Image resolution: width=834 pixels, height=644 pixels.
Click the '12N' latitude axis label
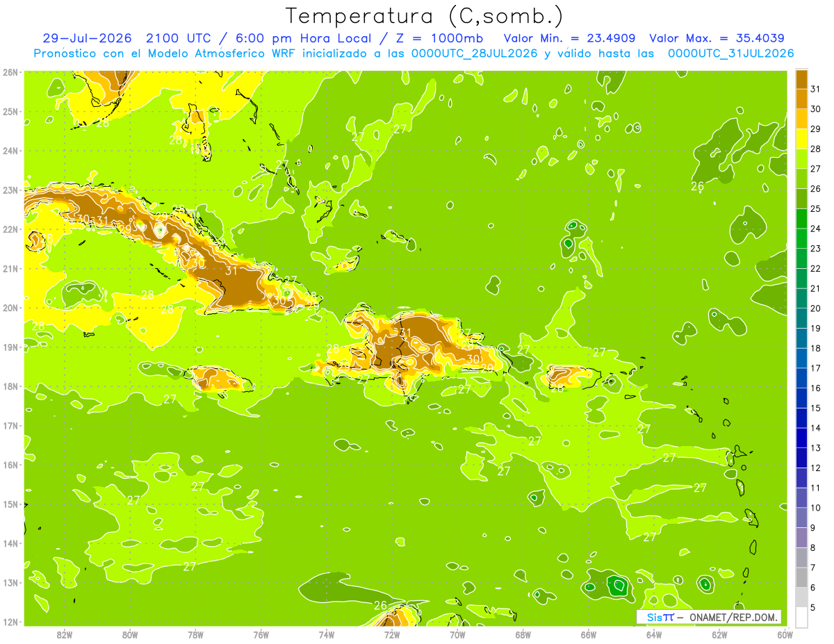(10, 622)
